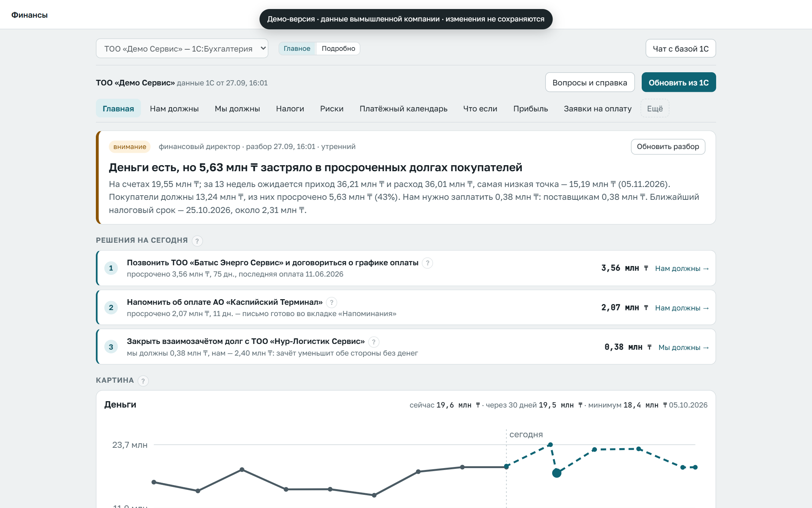
Task: Open help icon next to Картина heading
Action: point(143,381)
